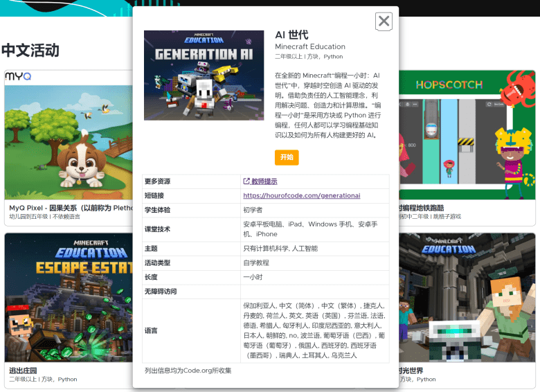Click the 主题 row label
Viewport: 540px width, 392px height.
click(151, 249)
